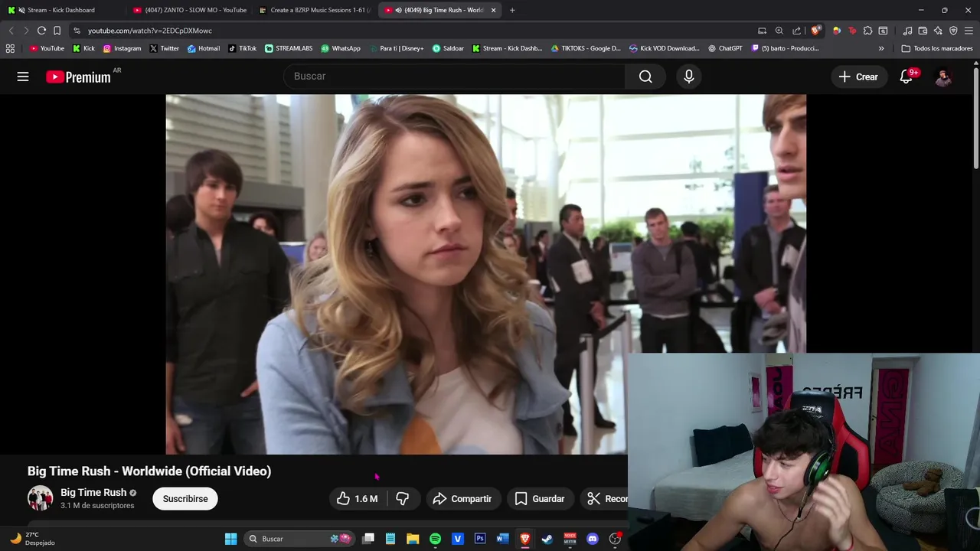Open the zoom magnifier in address bar
The height and width of the screenshot is (551, 980).
[x=779, y=31]
